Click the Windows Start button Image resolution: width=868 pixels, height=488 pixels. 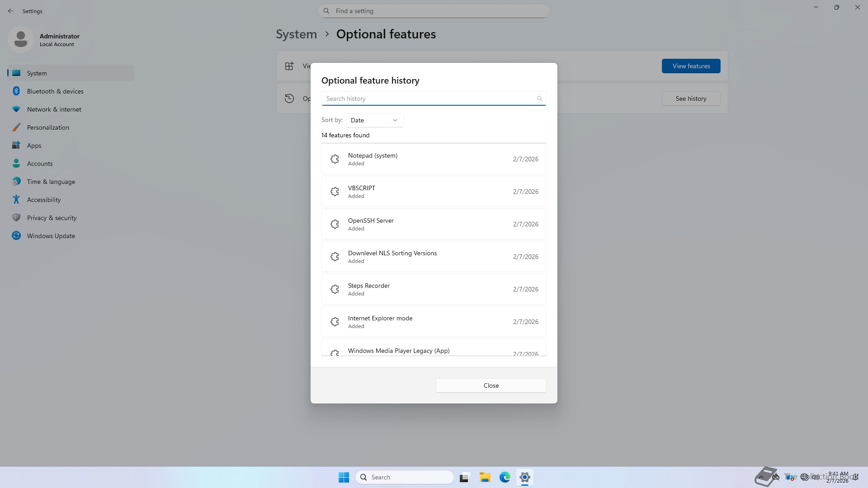click(x=344, y=477)
